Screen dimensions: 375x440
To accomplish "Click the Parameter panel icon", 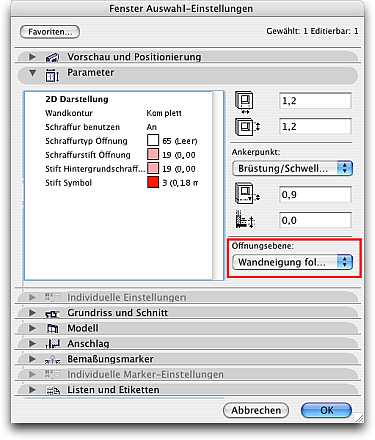I will 52,75.
